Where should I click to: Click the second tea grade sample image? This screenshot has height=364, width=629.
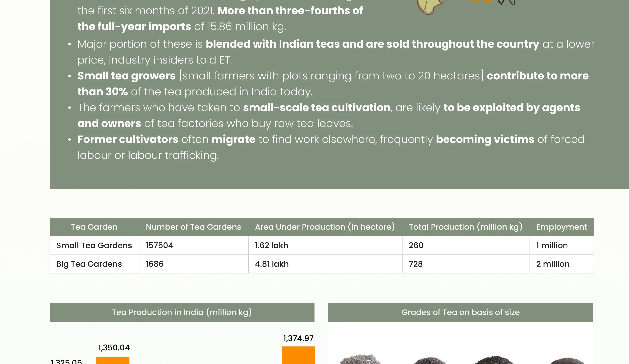click(x=429, y=361)
